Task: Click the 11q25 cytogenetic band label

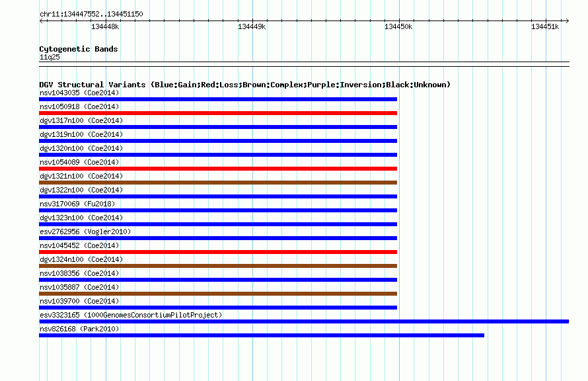Action: point(50,57)
